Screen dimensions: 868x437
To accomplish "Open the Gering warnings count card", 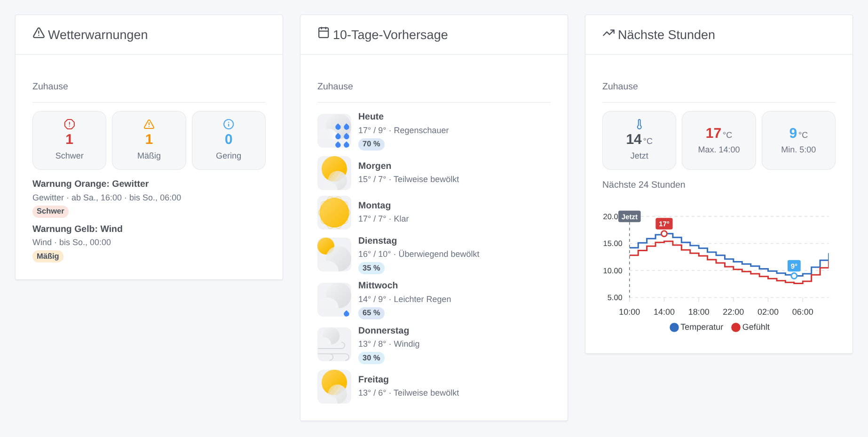I will coord(229,140).
